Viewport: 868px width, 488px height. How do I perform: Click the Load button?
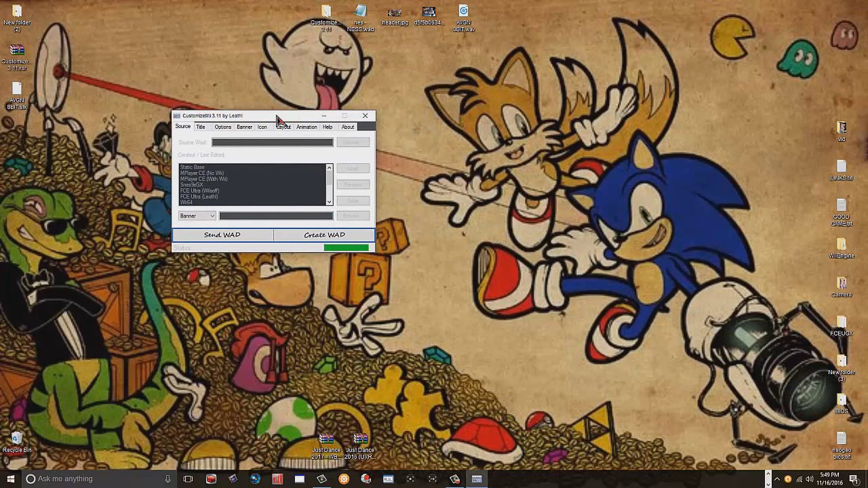353,168
